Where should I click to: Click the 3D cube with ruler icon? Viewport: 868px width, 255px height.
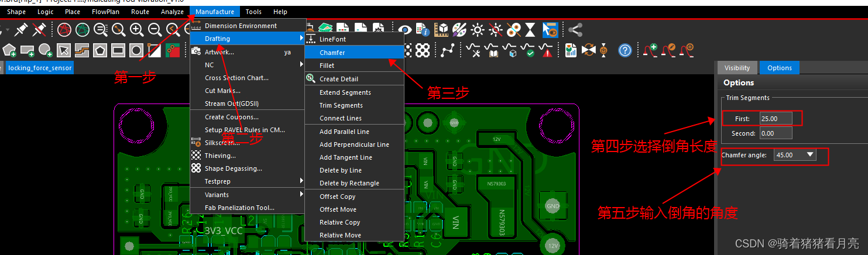[x=441, y=29]
